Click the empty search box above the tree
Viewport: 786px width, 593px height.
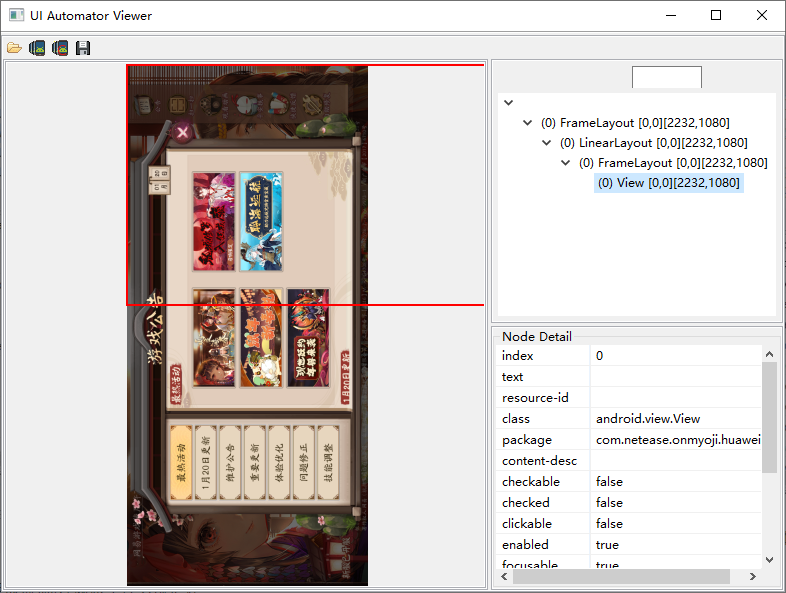pyautogui.click(x=667, y=77)
